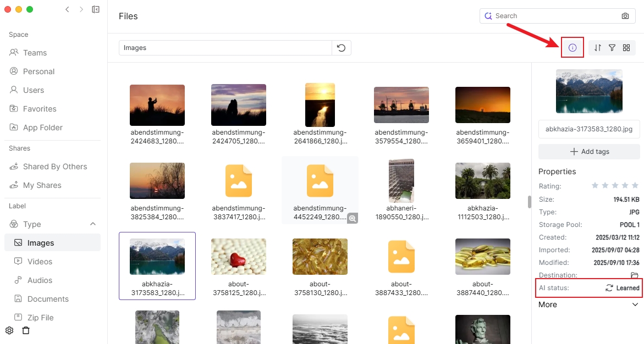Screen dimensions: 644x344
Task: Switch to grid view layout
Action: 626,48
